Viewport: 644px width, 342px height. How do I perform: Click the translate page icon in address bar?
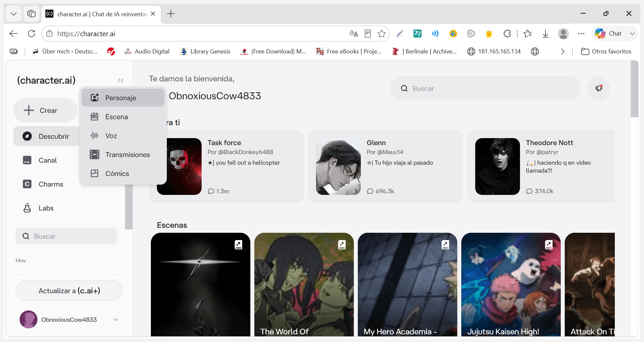click(354, 34)
